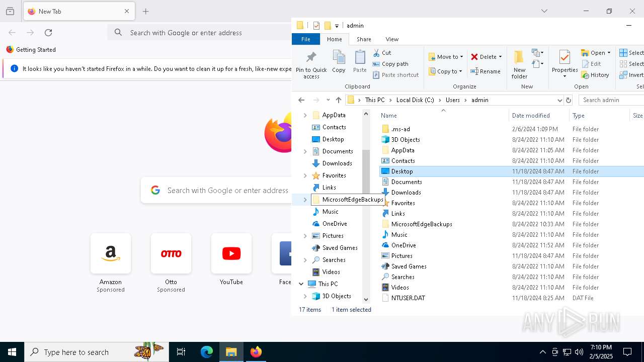The height and width of the screenshot is (362, 644).
Task: Click navigation pane scroll-down arrow
Action: pyautogui.click(x=366, y=299)
